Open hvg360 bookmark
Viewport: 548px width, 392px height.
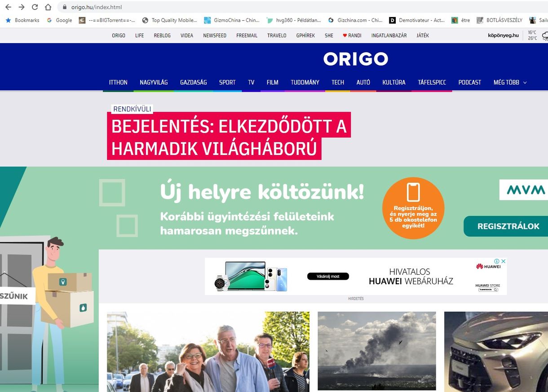click(x=294, y=20)
